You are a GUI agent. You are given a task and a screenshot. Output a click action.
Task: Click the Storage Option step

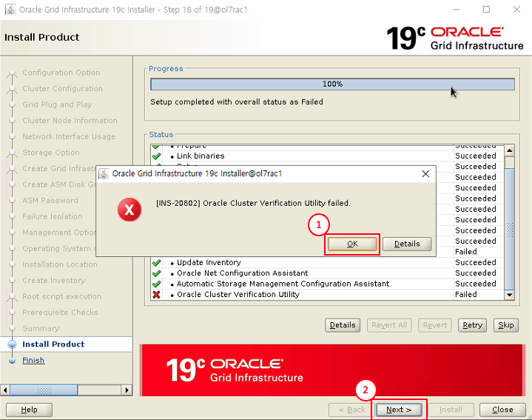(x=51, y=153)
